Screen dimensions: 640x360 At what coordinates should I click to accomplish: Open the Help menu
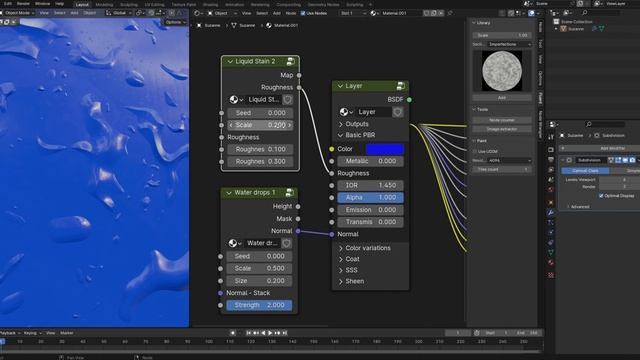(60, 4)
